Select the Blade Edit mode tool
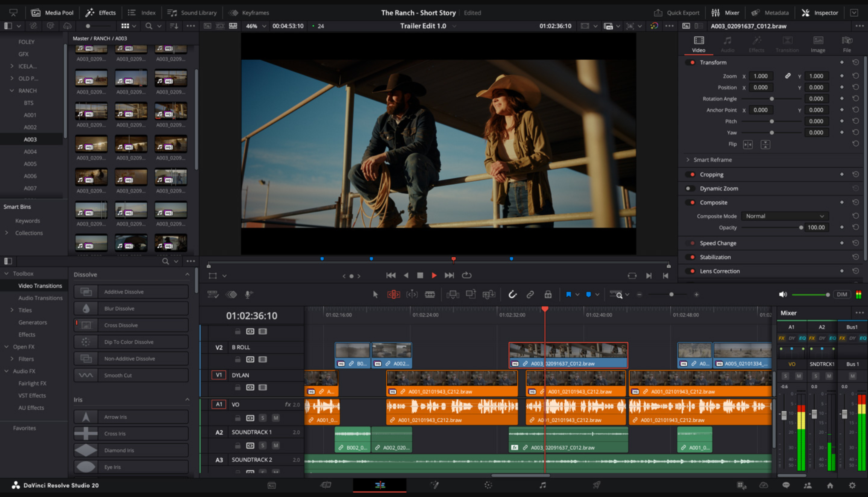868x497 pixels. (x=430, y=294)
